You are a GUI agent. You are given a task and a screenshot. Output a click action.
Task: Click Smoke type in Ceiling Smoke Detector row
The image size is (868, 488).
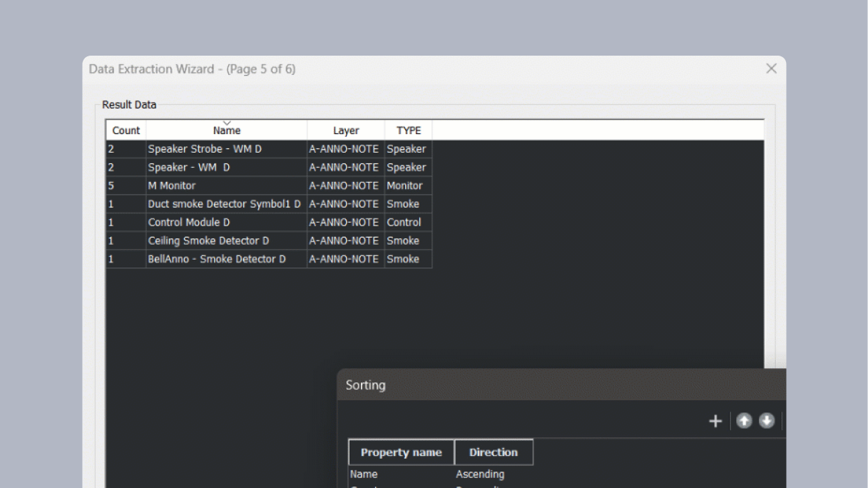coord(409,240)
